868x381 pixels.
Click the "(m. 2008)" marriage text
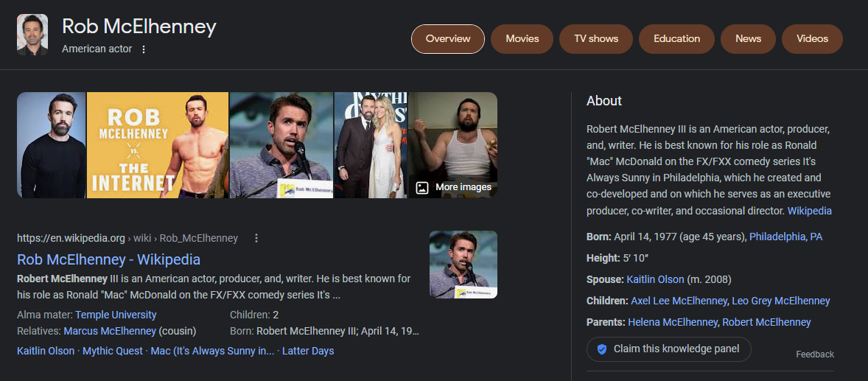709,279
